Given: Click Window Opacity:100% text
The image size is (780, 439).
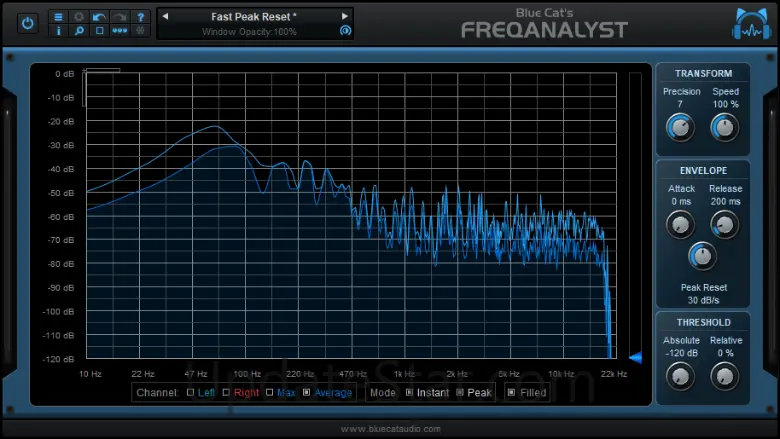Looking at the screenshot, I should 249,32.
